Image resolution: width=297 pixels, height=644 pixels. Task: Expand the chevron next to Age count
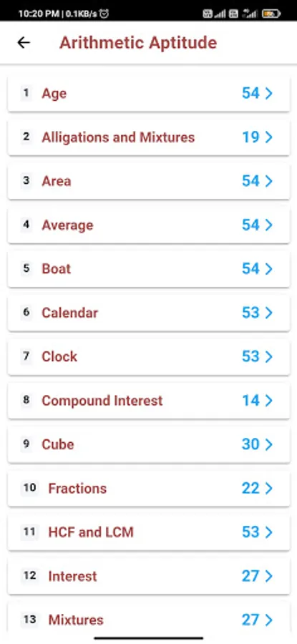click(268, 93)
